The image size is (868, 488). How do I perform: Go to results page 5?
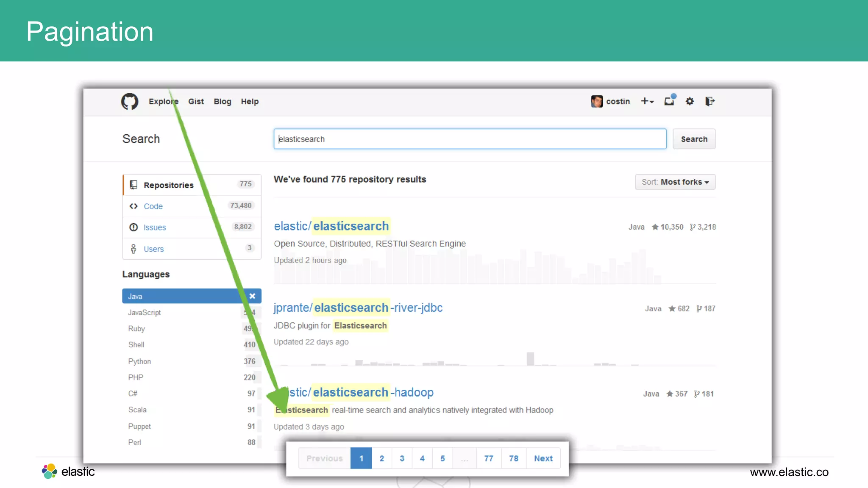(442, 458)
